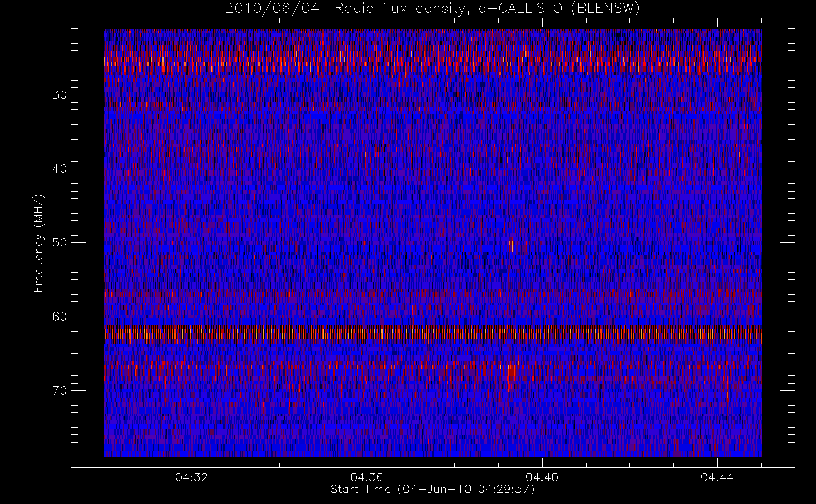Click the 04:32 time tick label

(x=192, y=477)
